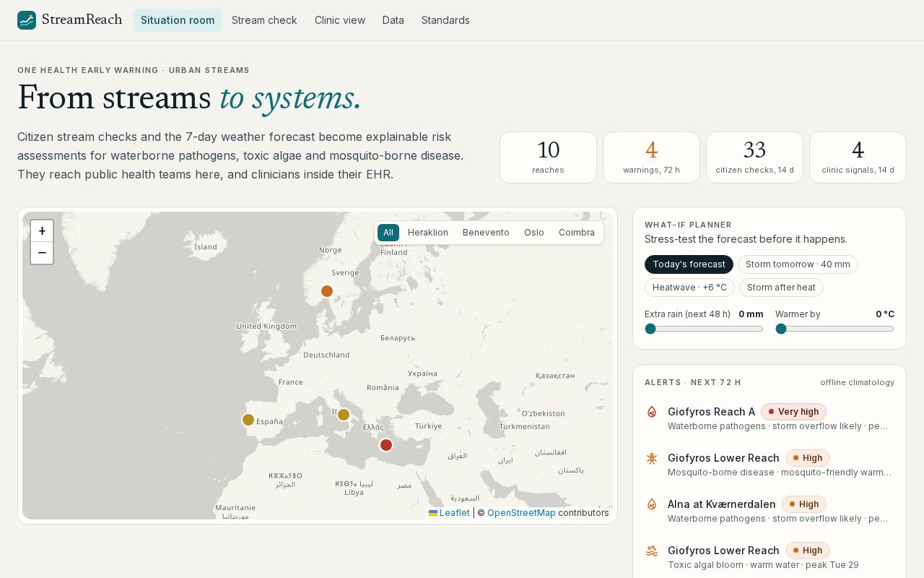Filter the map to Oslo

tap(534, 233)
